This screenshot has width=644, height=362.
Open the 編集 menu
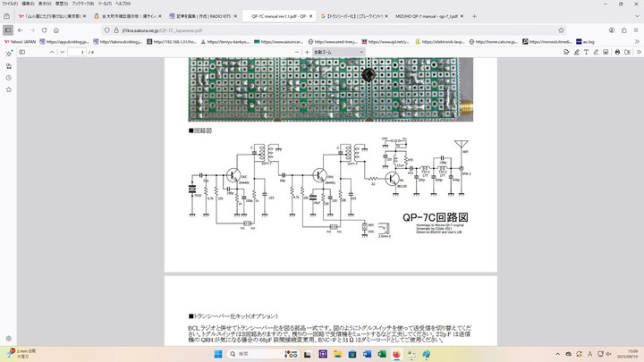click(x=28, y=4)
